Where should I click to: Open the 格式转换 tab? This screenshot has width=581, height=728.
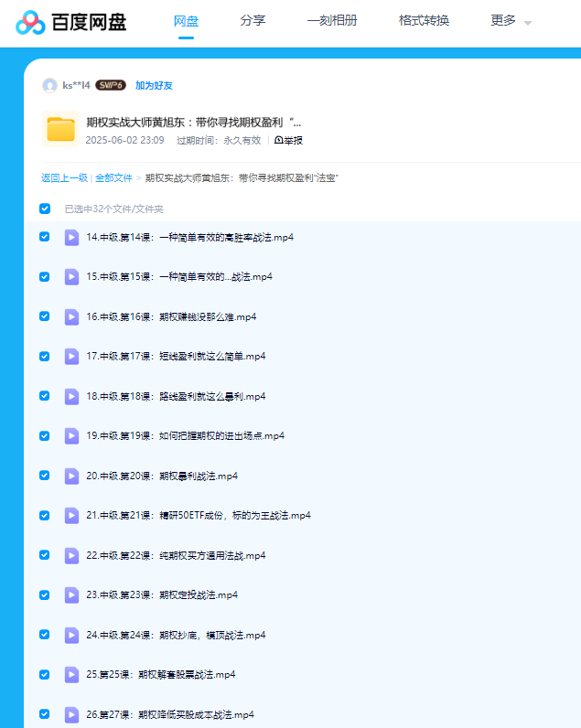click(x=424, y=20)
